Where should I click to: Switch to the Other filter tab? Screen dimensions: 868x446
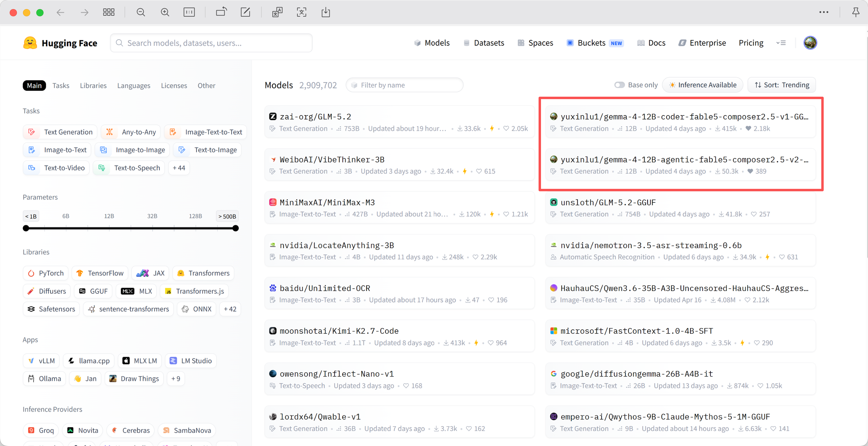tap(206, 85)
